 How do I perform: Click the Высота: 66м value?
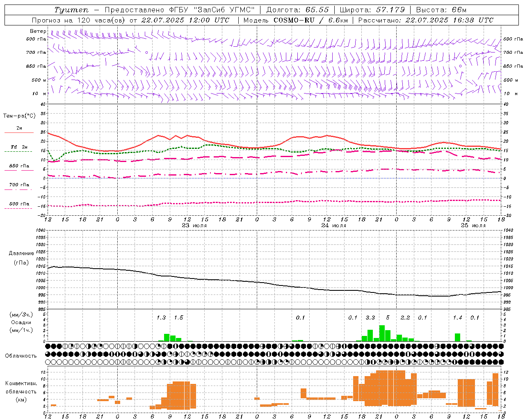pos(441,10)
